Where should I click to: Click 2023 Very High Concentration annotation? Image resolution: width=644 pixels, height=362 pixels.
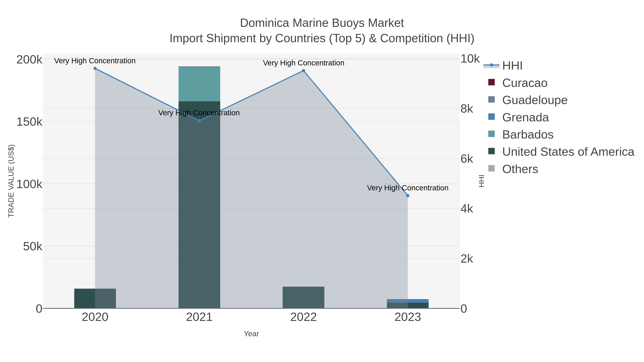(x=408, y=188)
